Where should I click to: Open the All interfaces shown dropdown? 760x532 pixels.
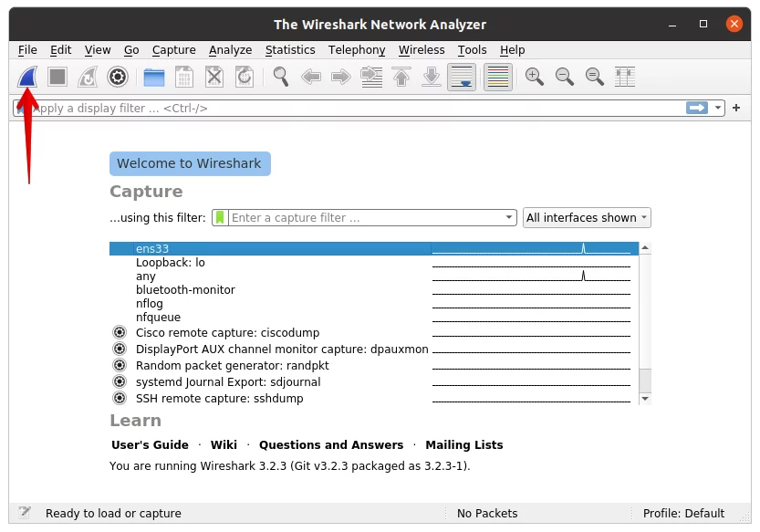pyautogui.click(x=587, y=218)
